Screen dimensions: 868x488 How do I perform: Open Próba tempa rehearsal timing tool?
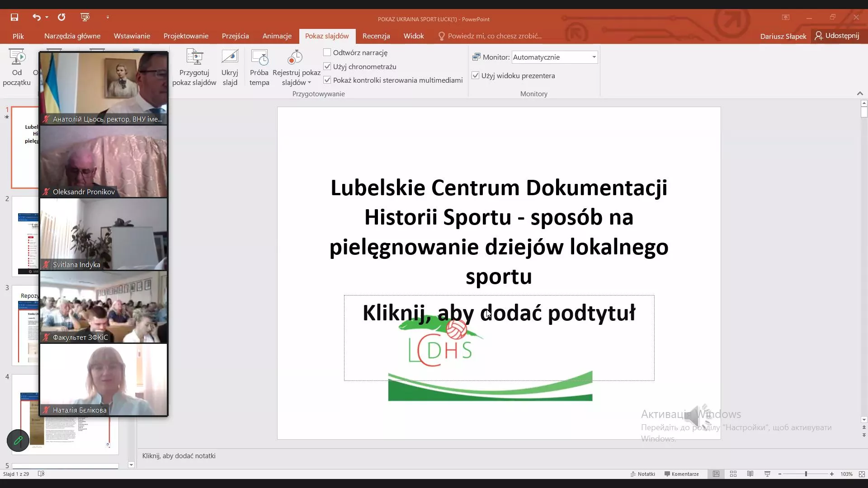tap(259, 66)
